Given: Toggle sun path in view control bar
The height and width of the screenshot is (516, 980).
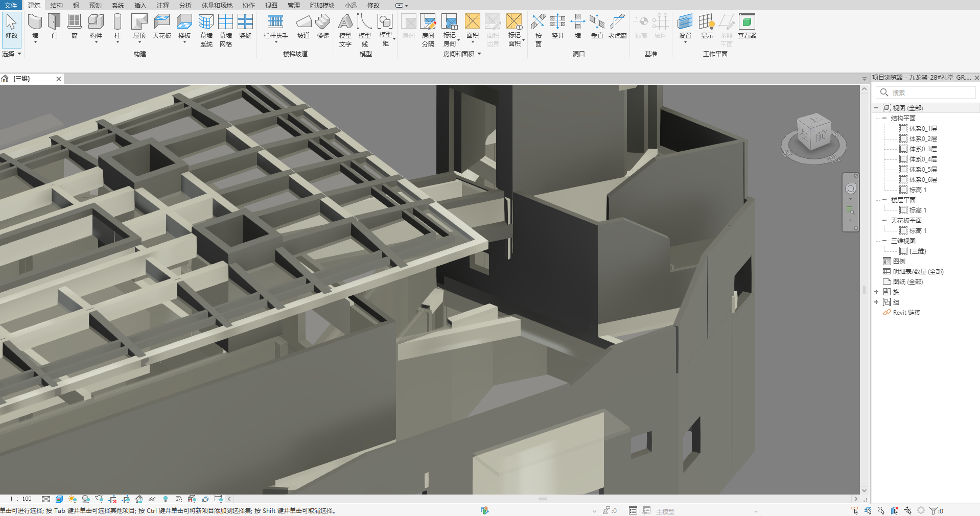Looking at the screenshot, I should [x=73, y=499].
